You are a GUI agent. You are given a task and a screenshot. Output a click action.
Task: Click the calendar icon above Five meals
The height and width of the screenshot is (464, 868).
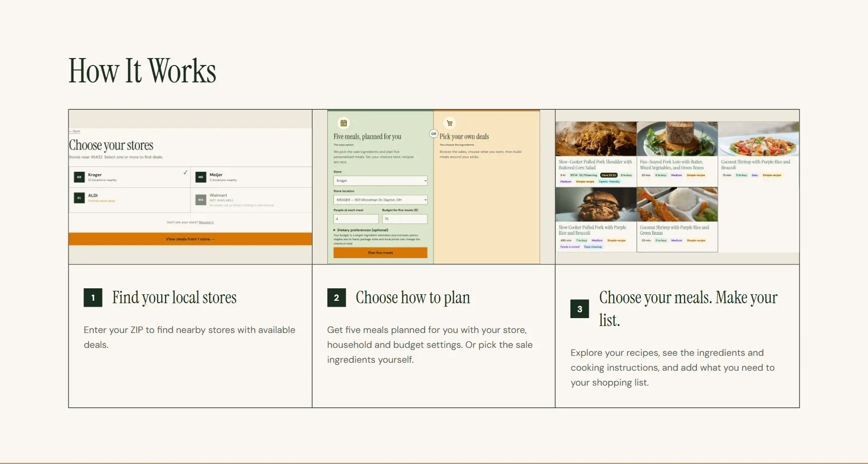(x=344, y=123)
